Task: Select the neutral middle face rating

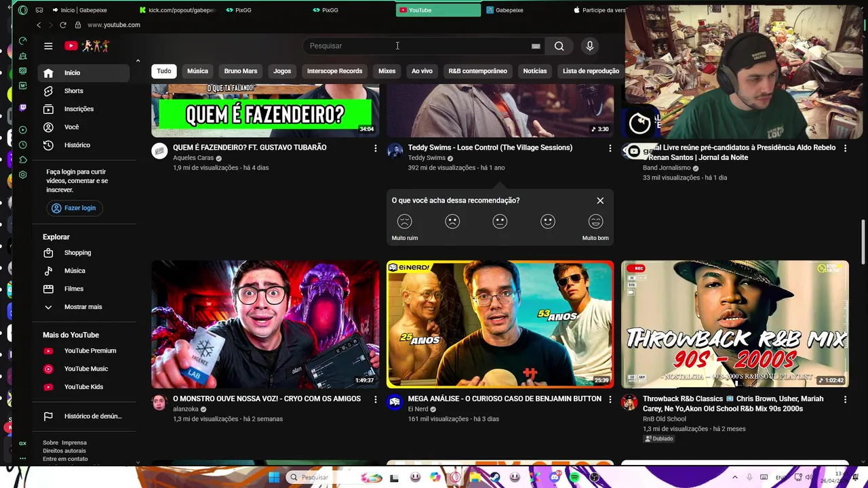Action: click(x=500, y=222)
